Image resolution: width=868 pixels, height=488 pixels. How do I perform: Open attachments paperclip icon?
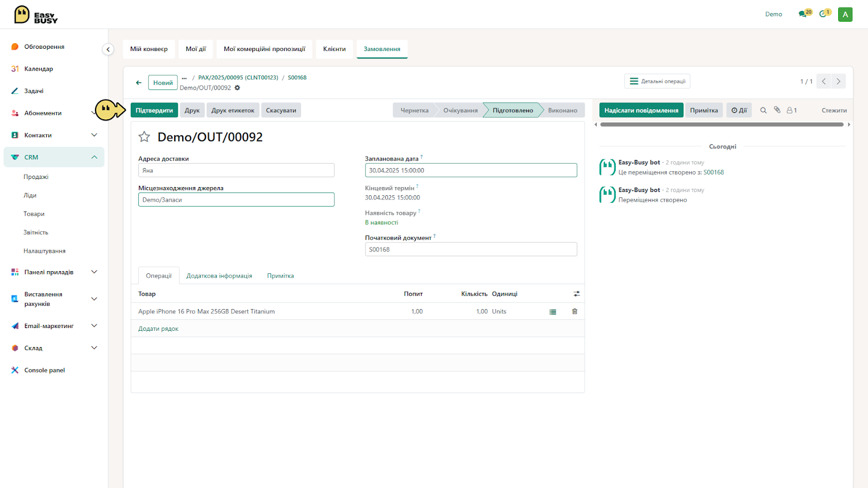click(777, 110)
